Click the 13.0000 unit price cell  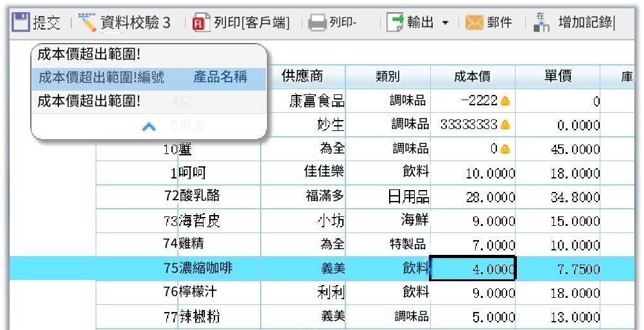point(558,317)
